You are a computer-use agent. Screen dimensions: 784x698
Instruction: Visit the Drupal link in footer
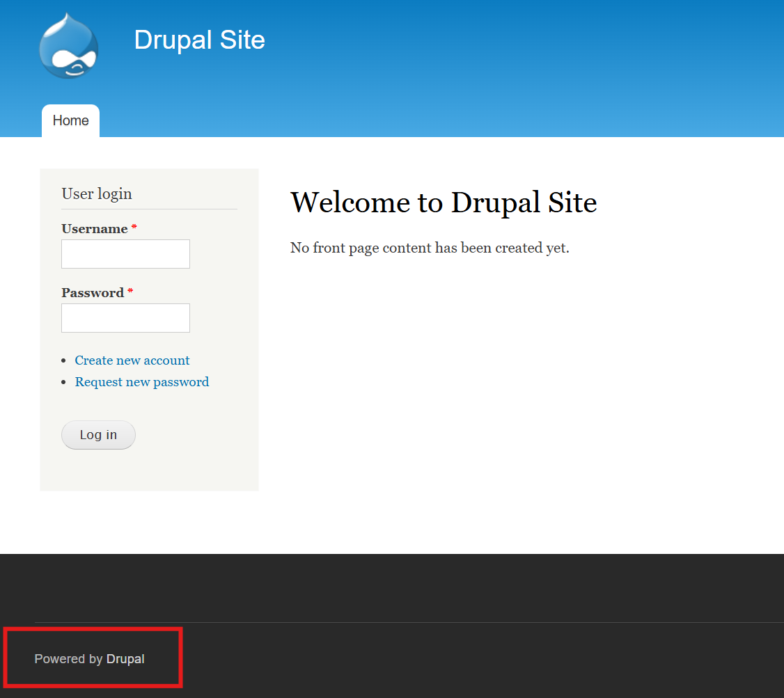tap(125, 659)
